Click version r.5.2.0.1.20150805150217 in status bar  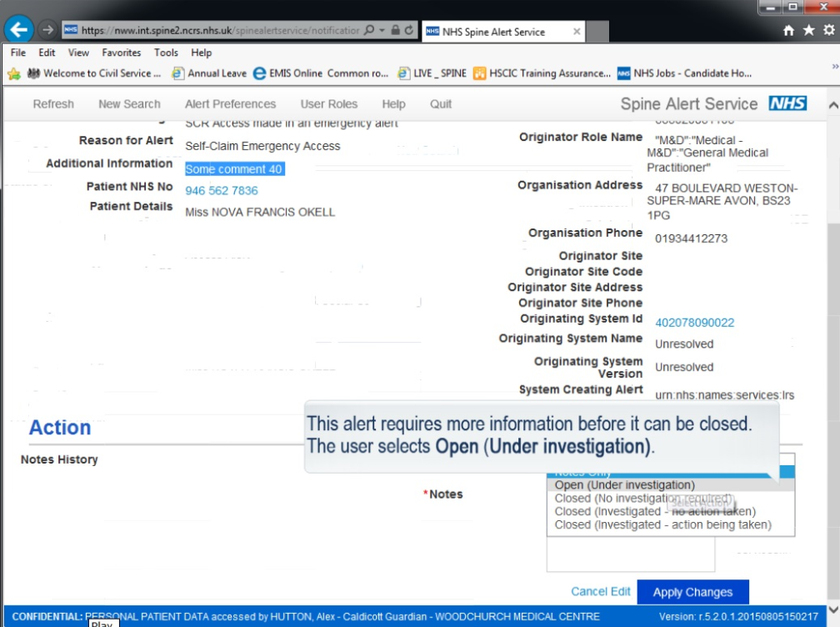click(738, 617)
